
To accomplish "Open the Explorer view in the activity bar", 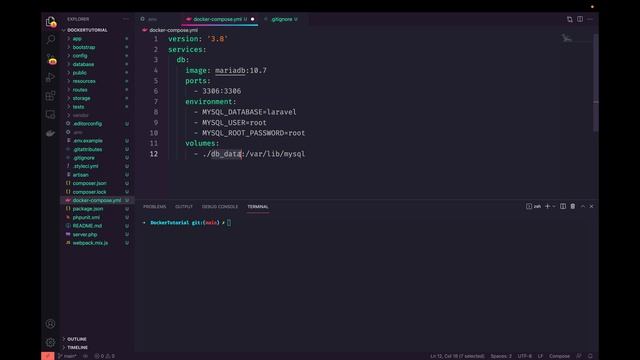I will pyautogui.click(x=50, y=22).
